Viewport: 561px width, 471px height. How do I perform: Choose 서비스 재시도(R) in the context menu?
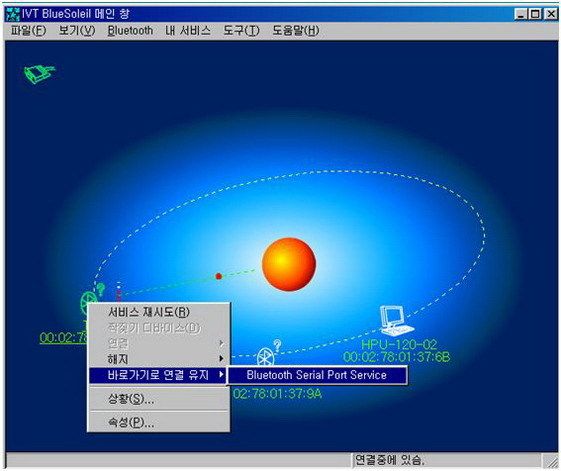[x=158, y=312]
